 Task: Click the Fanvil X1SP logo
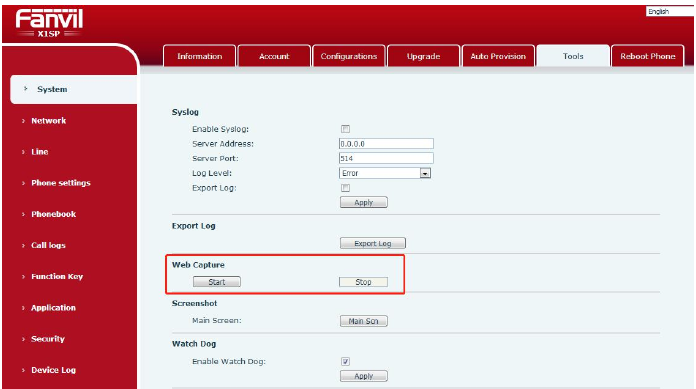tap(49, 23)
